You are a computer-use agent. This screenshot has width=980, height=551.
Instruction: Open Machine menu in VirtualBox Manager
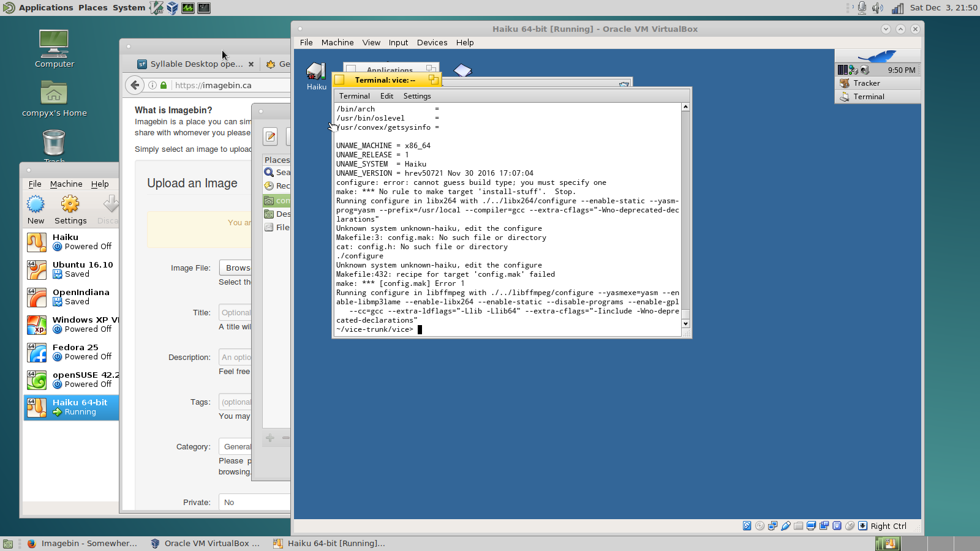click(x=66, y=184)
